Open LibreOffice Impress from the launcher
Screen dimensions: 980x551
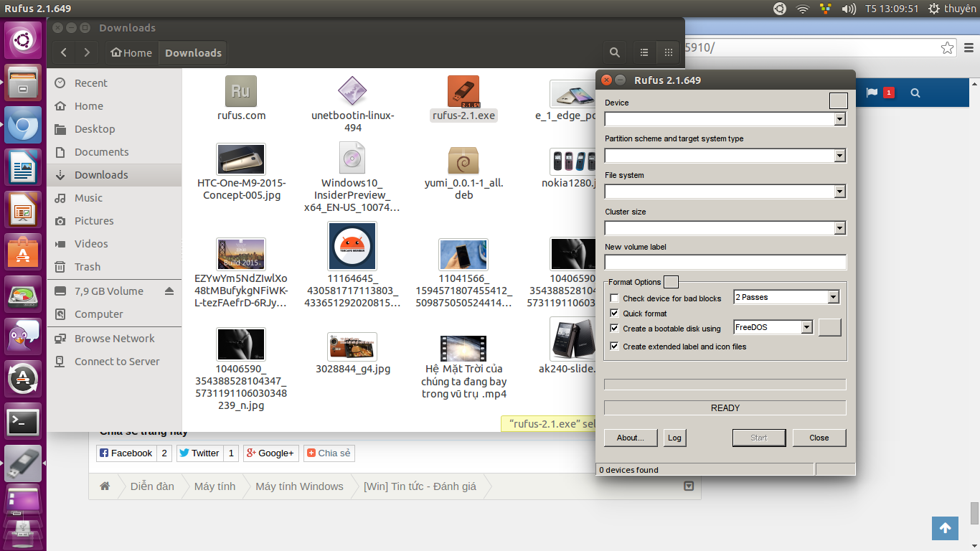click(x=24, y=210)
